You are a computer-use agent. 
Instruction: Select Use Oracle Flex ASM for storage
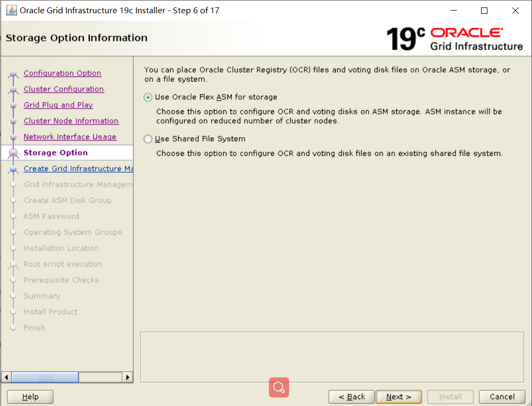pos(147,98)
